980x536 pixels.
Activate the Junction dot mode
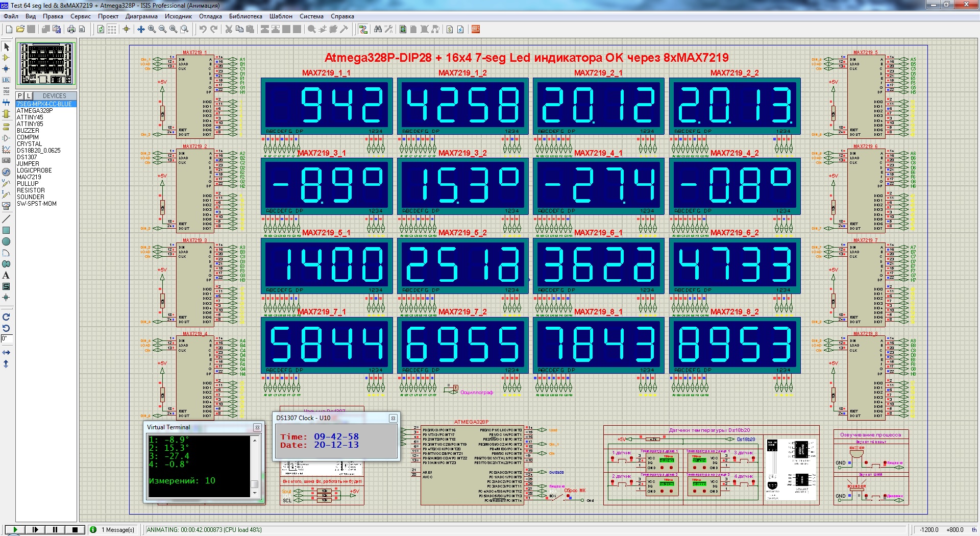pyautogui.click(x=6, y=68)
